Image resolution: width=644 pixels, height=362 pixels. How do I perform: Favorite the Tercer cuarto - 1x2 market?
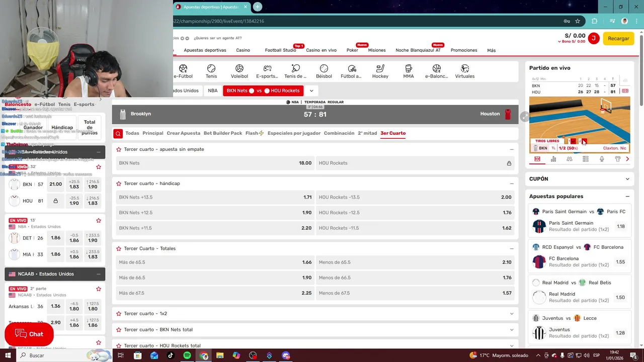tap(119, 313)
